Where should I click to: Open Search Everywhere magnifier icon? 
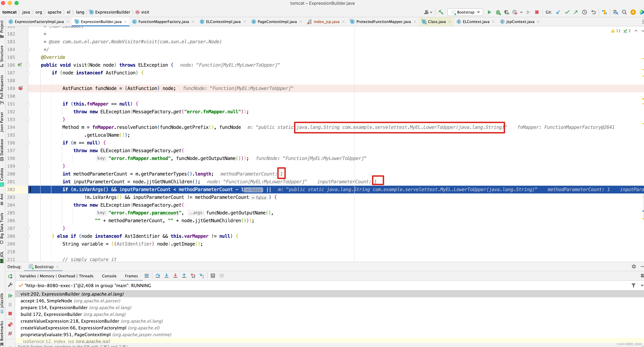[x=624, y=12]
